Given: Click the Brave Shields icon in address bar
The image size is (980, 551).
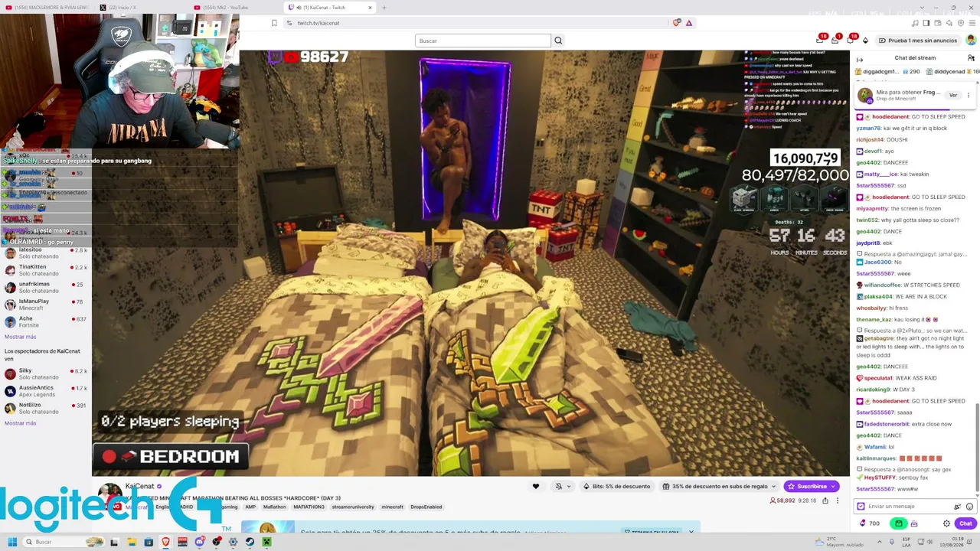Looking at the screenshot, I should point(676,23).
